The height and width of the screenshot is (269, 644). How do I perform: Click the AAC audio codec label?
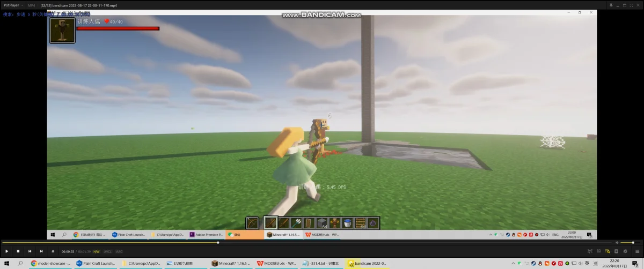(119, 251)
